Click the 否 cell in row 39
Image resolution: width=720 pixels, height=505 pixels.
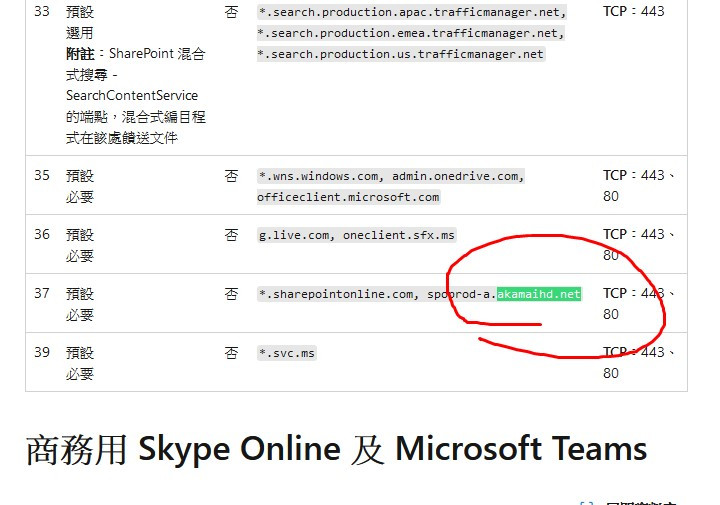231,353
